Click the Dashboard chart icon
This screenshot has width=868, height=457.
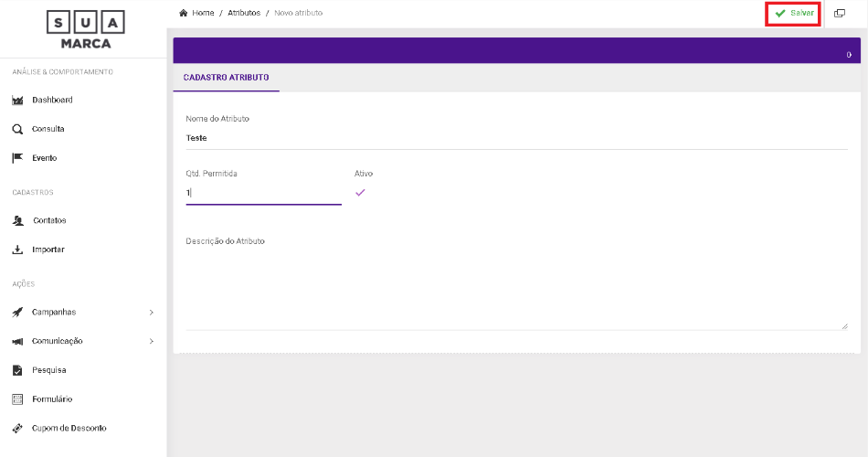click(17, 101)
